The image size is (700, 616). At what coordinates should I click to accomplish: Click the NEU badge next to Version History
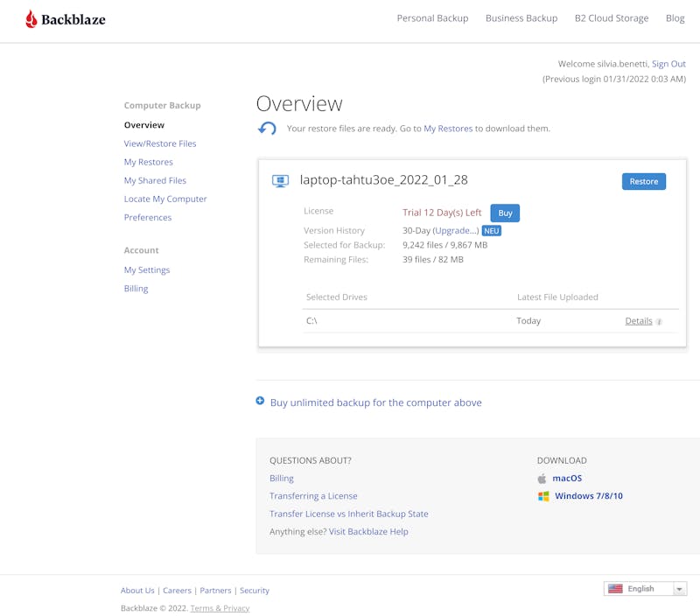point(492,231)
